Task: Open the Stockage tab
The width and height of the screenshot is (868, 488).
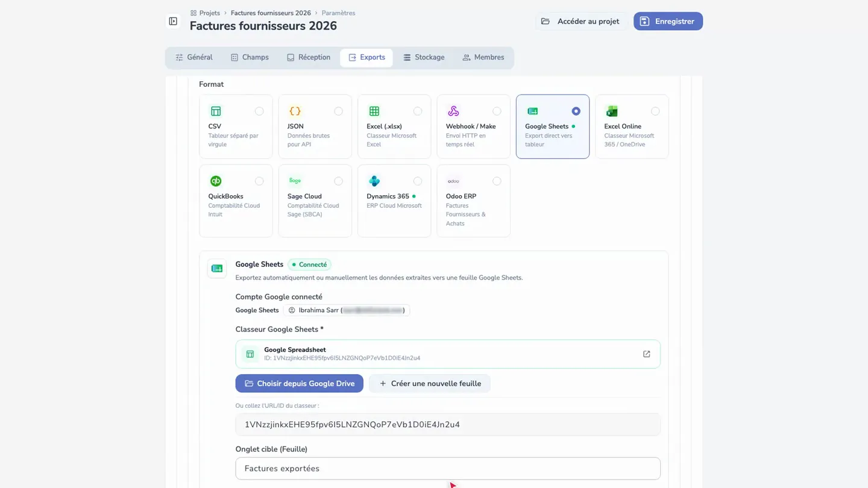Action: 424,57
